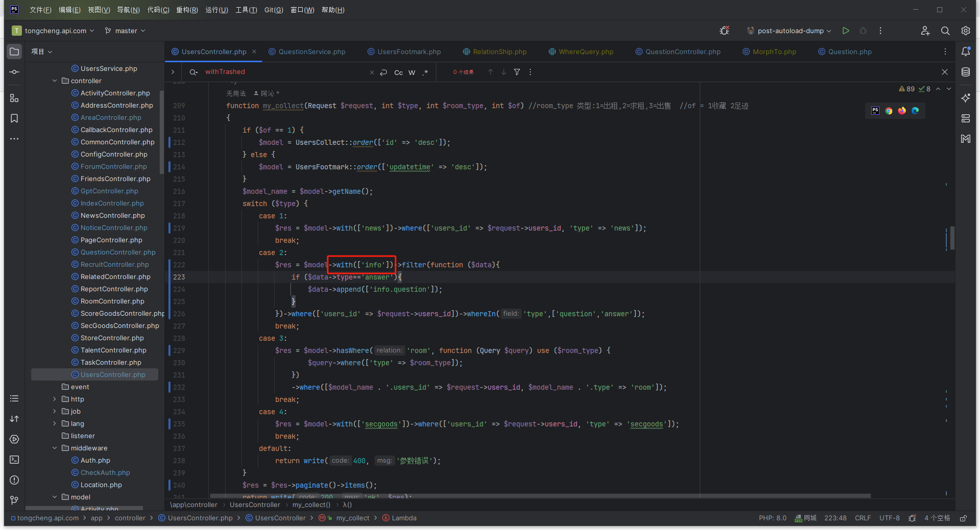Open the Notifications bell panel
The height and width of the screenshot is (530, 980).
tap(966, 52)
